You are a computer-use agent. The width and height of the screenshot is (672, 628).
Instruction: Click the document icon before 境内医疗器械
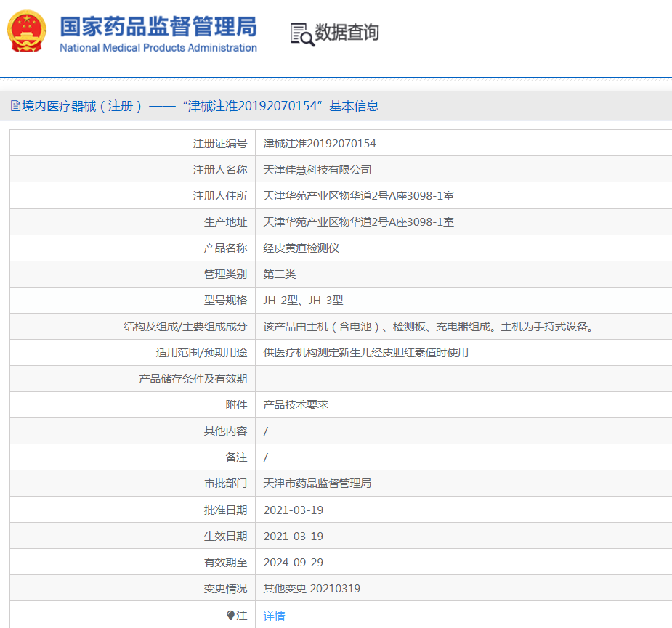point(15,106)
